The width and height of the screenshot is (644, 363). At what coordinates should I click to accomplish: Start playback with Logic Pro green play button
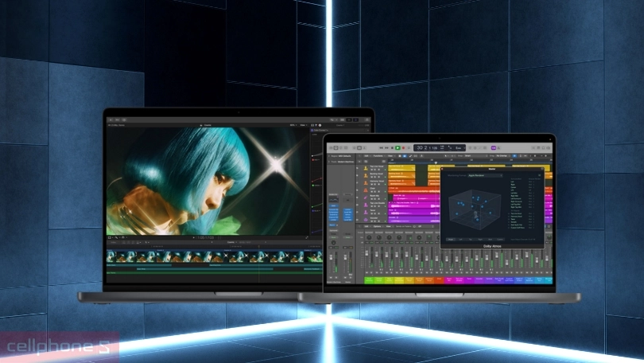click(398, 148)
